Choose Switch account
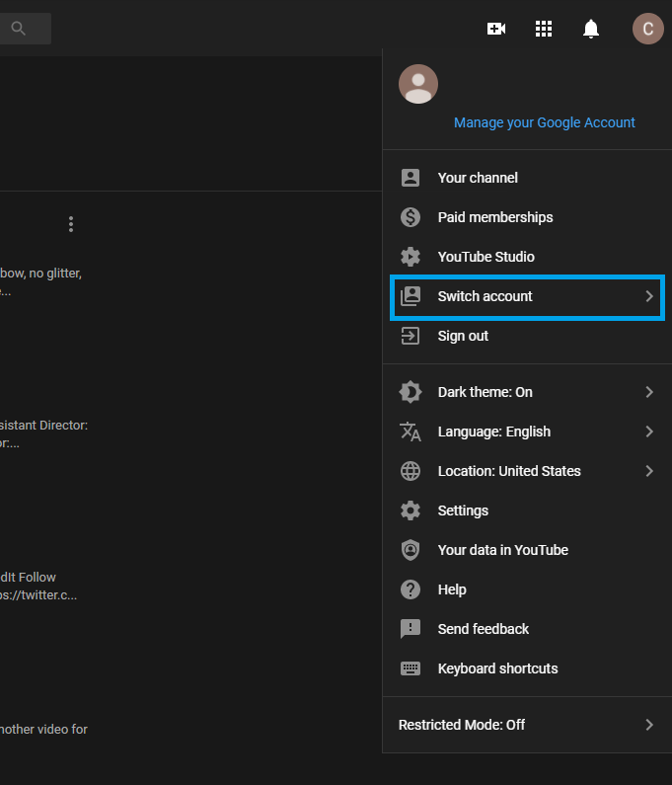This screenshot has height=785, width=672. pos(527,296)
